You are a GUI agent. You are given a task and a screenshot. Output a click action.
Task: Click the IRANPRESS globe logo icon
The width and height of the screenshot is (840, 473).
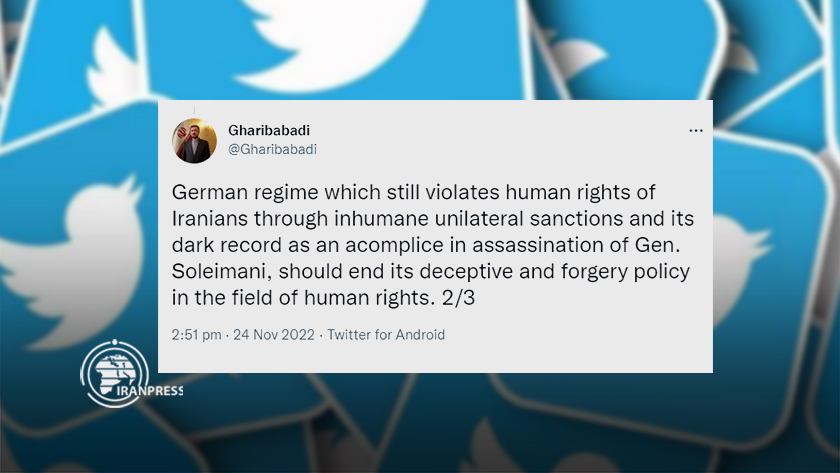tap(115, 373)
